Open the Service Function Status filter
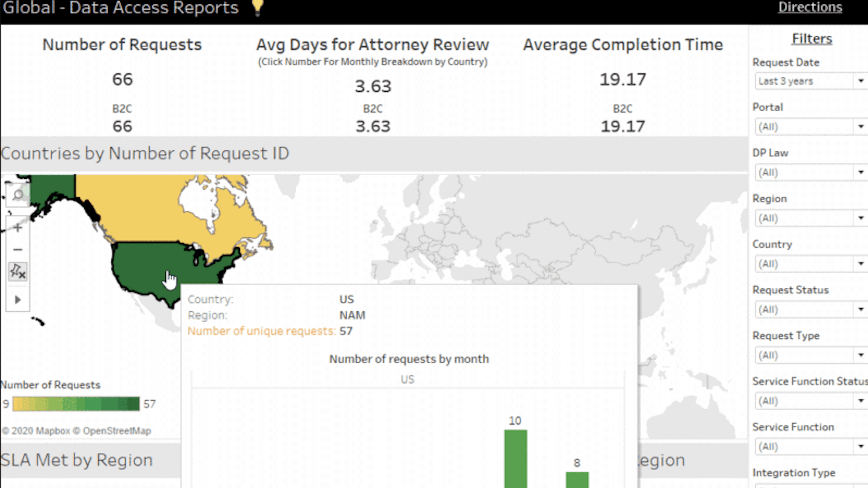868x488 pixels. (861, 401)
